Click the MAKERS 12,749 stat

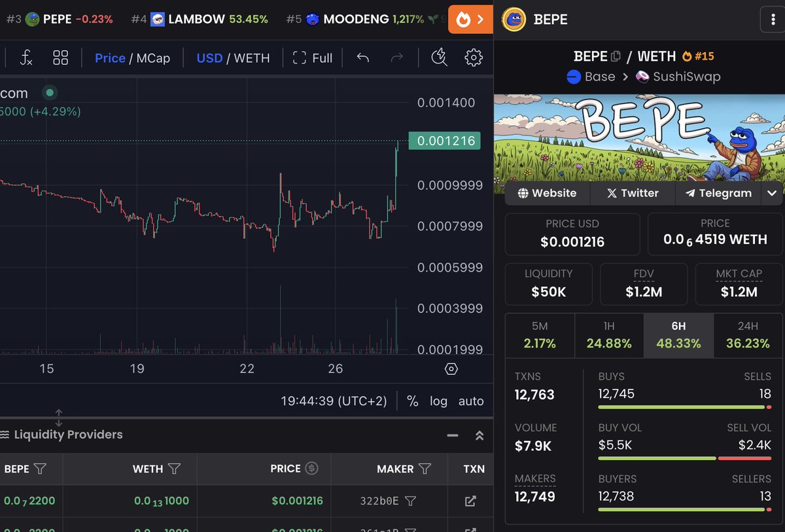535,488
